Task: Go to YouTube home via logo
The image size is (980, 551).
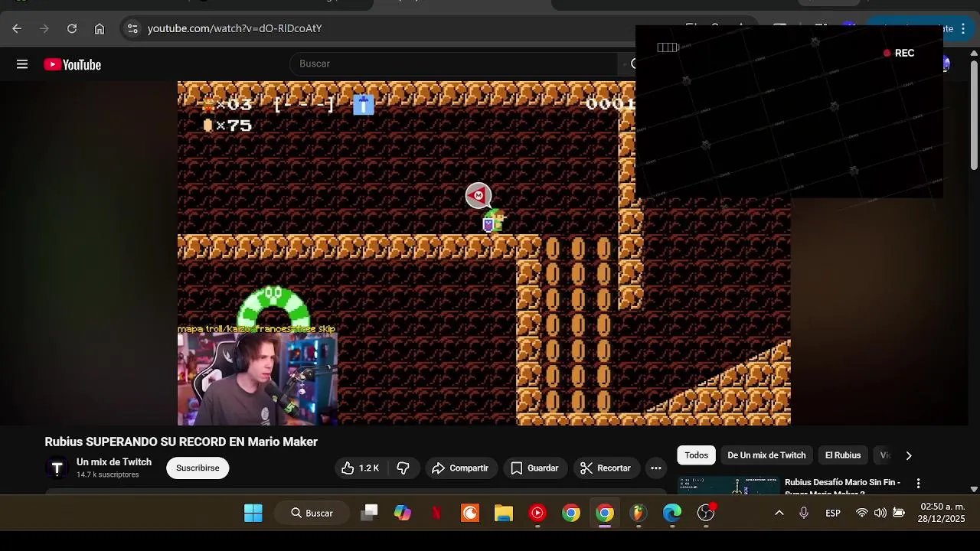Action: tap(73, 64)
